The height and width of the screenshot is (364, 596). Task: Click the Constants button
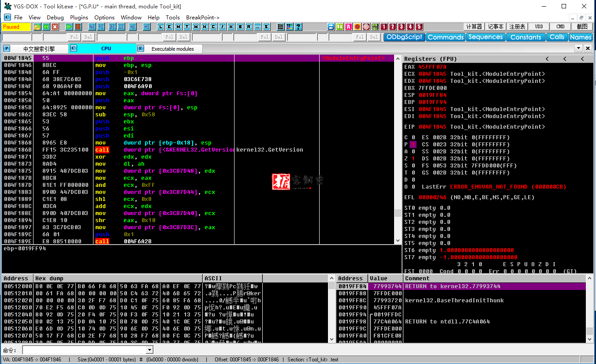[526, 37]
